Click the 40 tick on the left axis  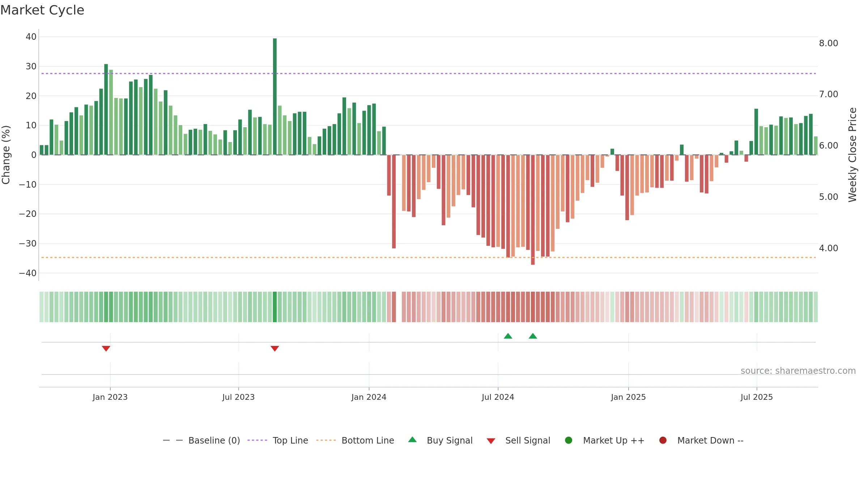click(x=31, y=37)
